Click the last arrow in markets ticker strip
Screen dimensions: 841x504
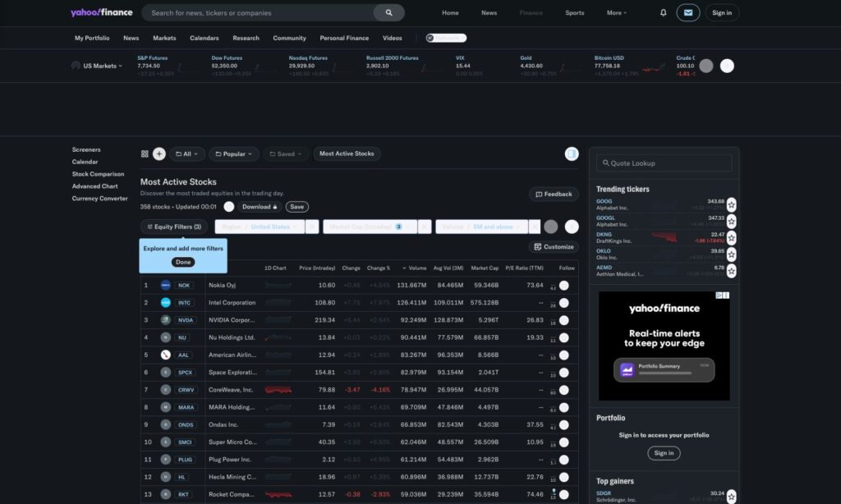727,66
